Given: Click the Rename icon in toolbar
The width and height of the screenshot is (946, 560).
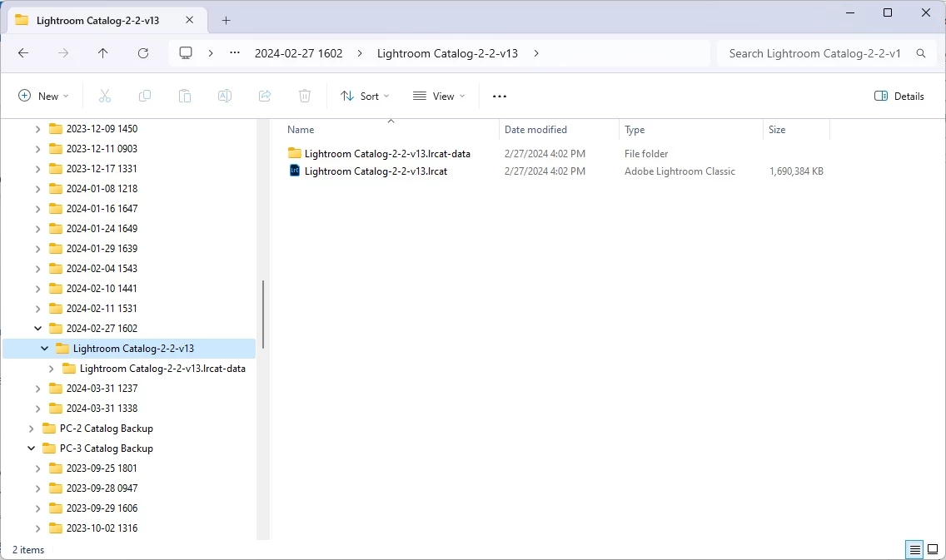Looking at the screenshot, I should (x=225, y=96).
